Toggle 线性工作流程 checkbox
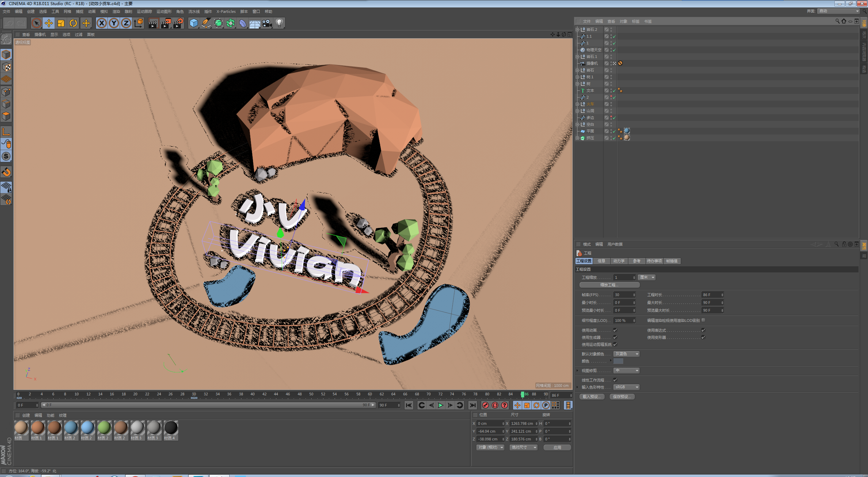 (x=615, y=380)
